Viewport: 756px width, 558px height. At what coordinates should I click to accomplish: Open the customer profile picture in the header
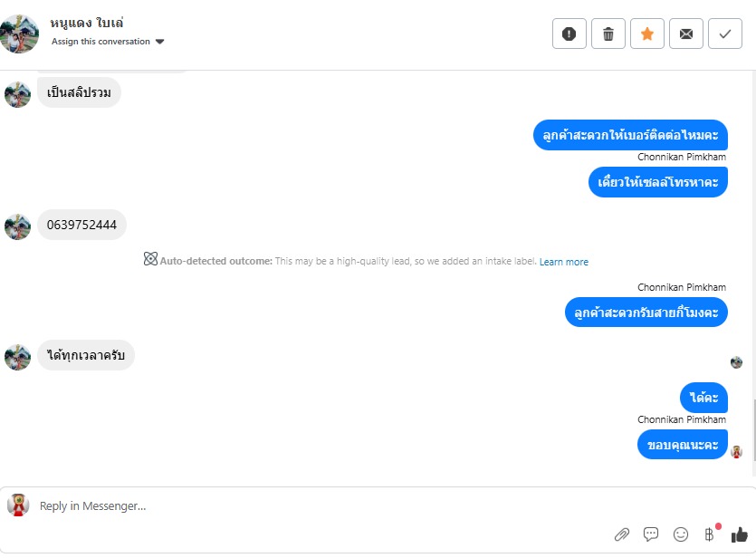(x=20, y=34)
